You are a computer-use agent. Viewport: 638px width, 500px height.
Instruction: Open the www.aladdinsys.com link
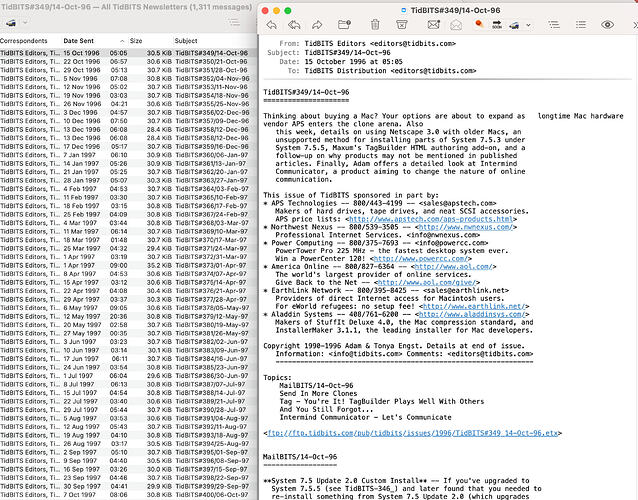(472, 314)
